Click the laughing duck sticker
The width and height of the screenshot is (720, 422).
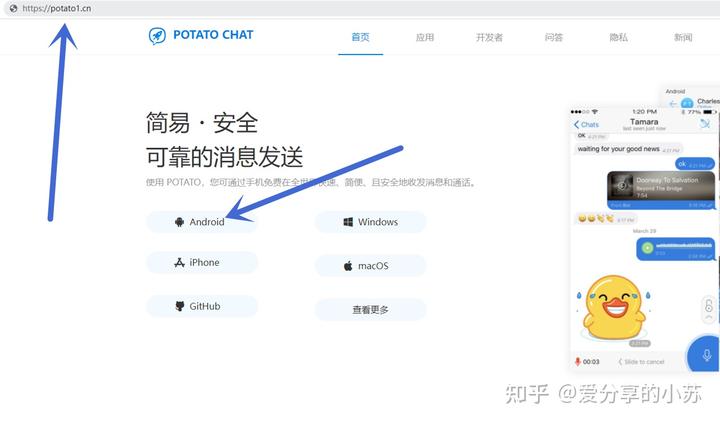point(614,307)
